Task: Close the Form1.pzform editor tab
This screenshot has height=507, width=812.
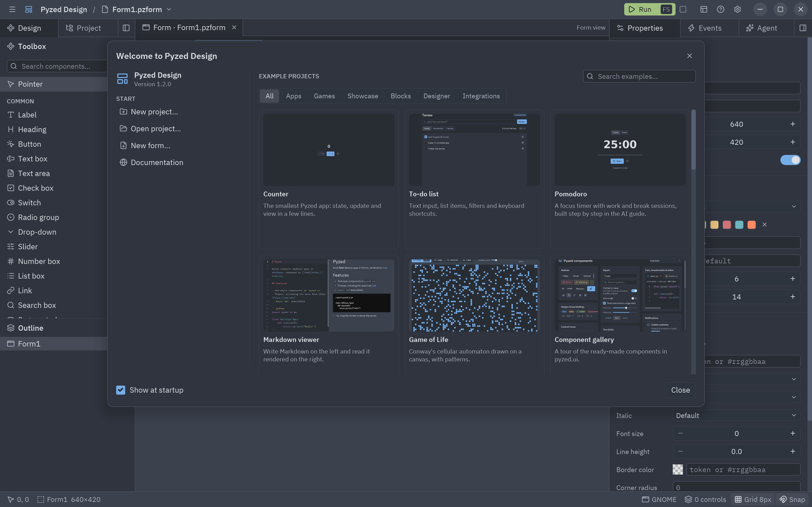Action: point(234,28)
